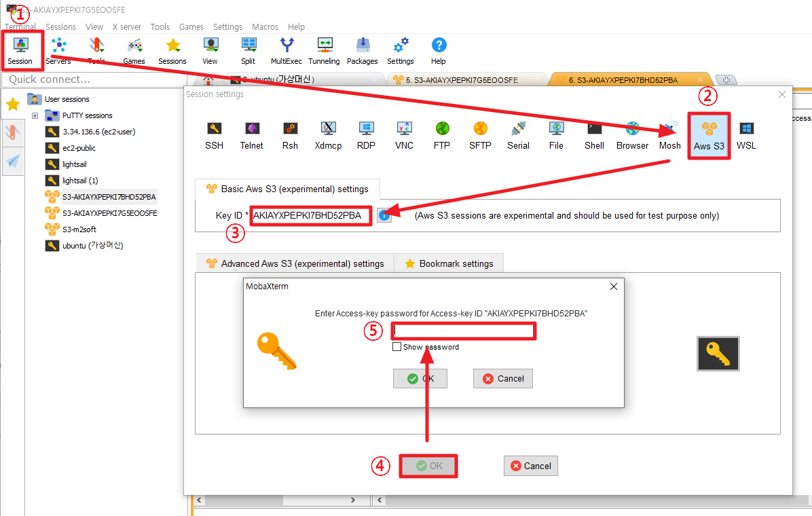
Task: Select the User sessions tree root
Action: (67, 99)
